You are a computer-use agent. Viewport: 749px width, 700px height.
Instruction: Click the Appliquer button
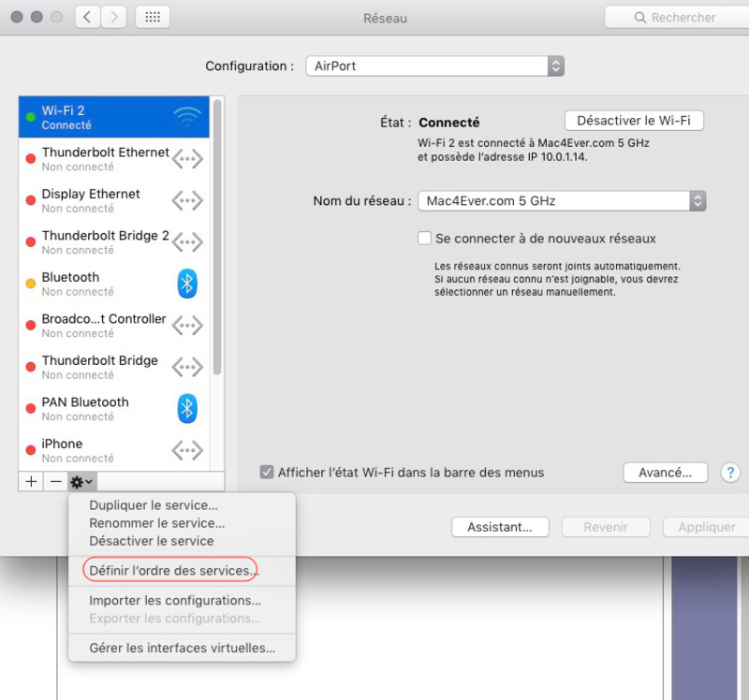click(706, 527)
